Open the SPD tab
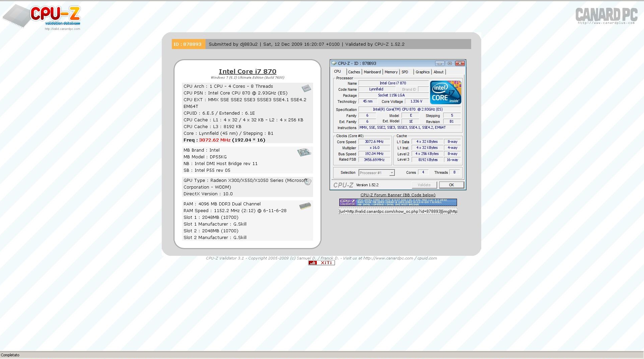The height and width of the screenshot is (359, 644). point(405,72)
